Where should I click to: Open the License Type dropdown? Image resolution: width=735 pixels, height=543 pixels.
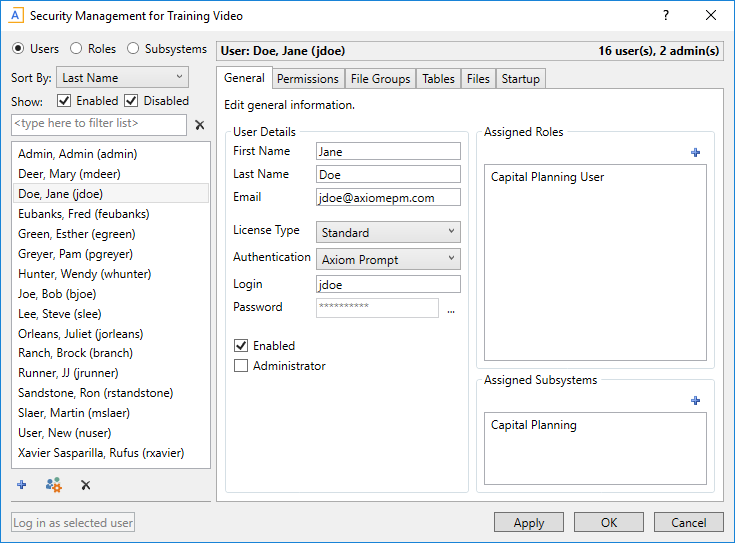pyautogui.click(x=388, y=232)
